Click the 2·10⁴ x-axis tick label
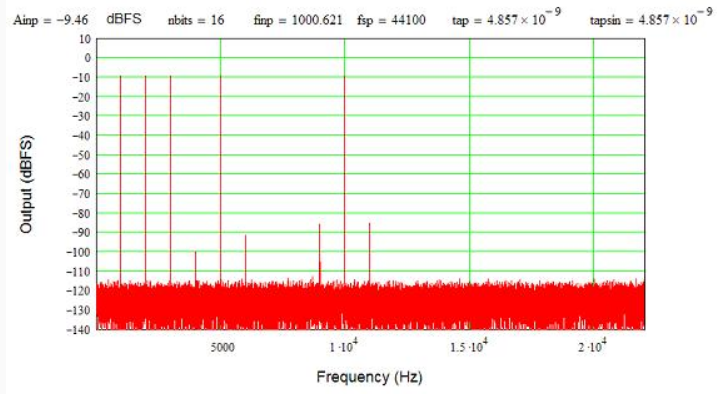 point(592,346)
